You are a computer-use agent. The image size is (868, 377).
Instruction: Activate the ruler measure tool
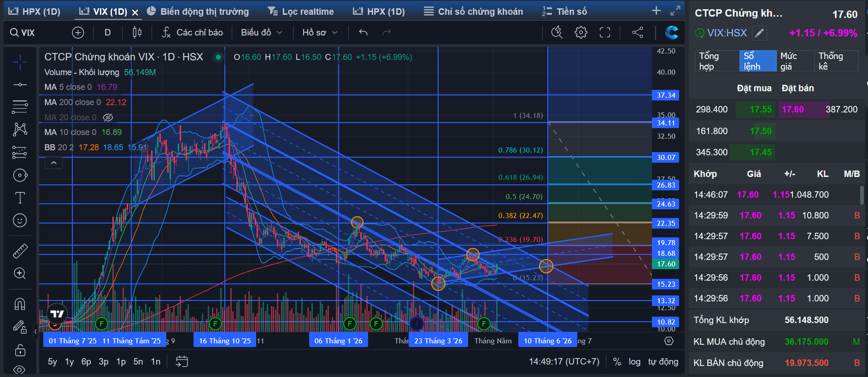pyautogui.click(x=20, y=251)
